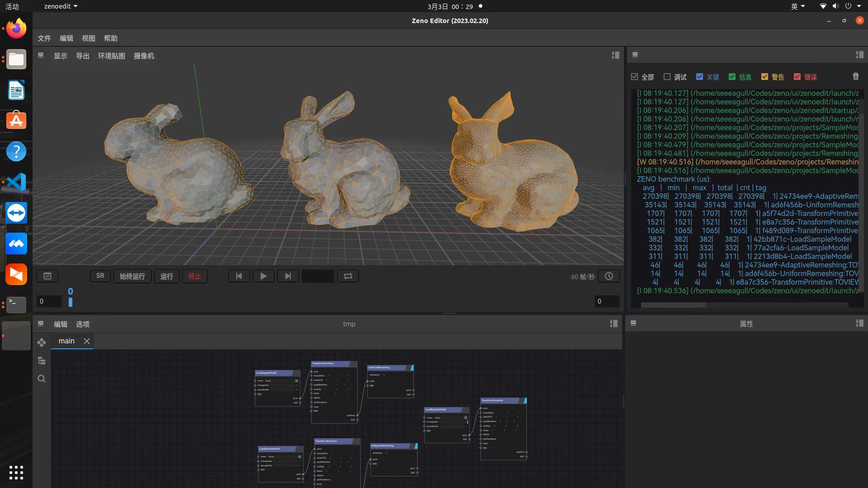
Task: Open the viewport panel dropdown icon beside 显示
Action: coord(41,55)
